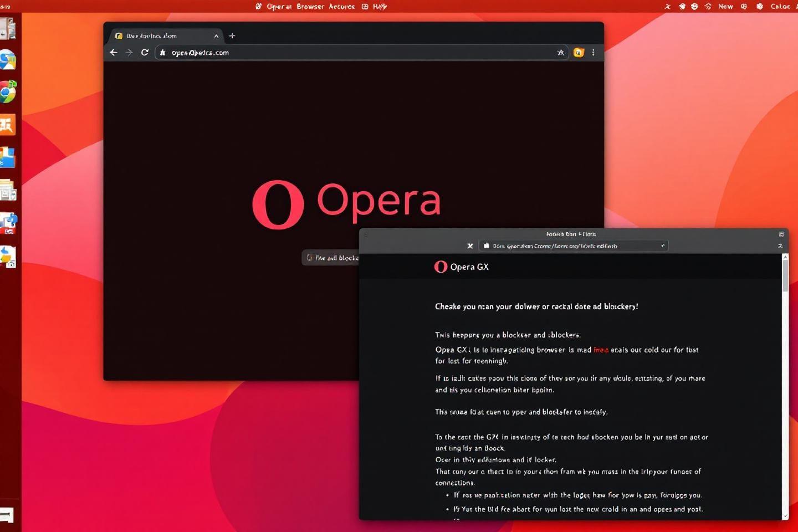Click the Opera GX title text

tap(469, 267)
